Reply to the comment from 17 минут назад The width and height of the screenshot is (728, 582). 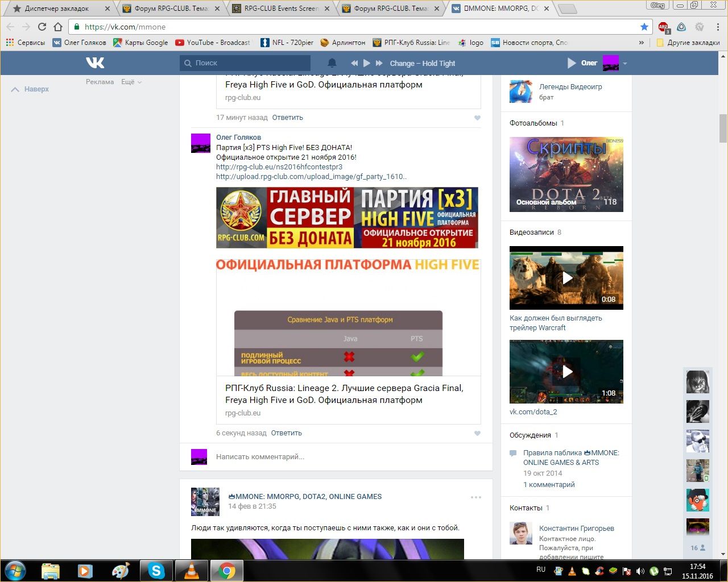288,118
